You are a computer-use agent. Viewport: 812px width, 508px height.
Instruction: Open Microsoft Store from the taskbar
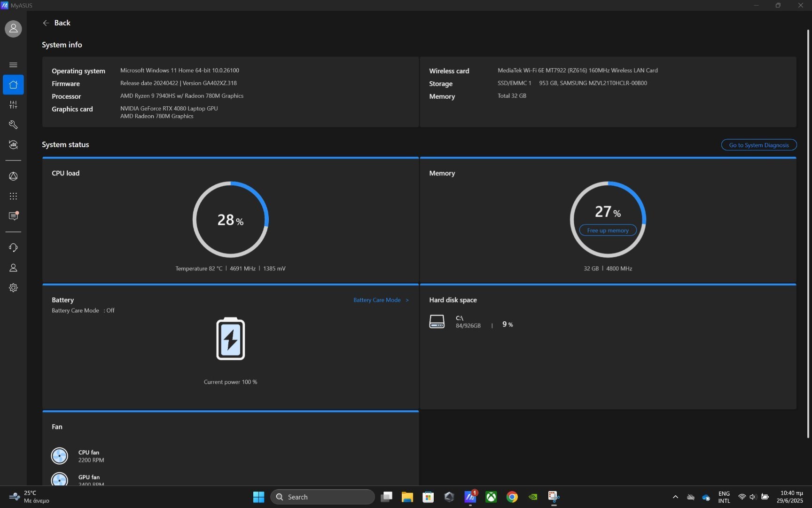428,497
